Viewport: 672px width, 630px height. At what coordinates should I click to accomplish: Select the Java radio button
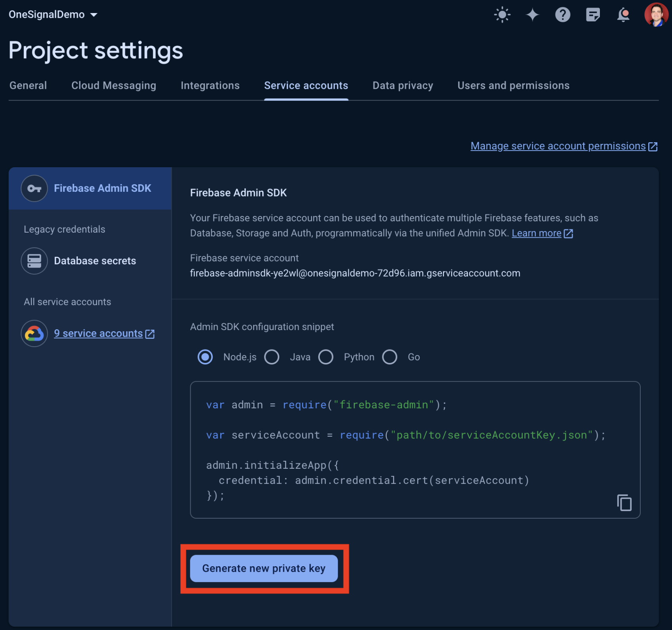272,357
